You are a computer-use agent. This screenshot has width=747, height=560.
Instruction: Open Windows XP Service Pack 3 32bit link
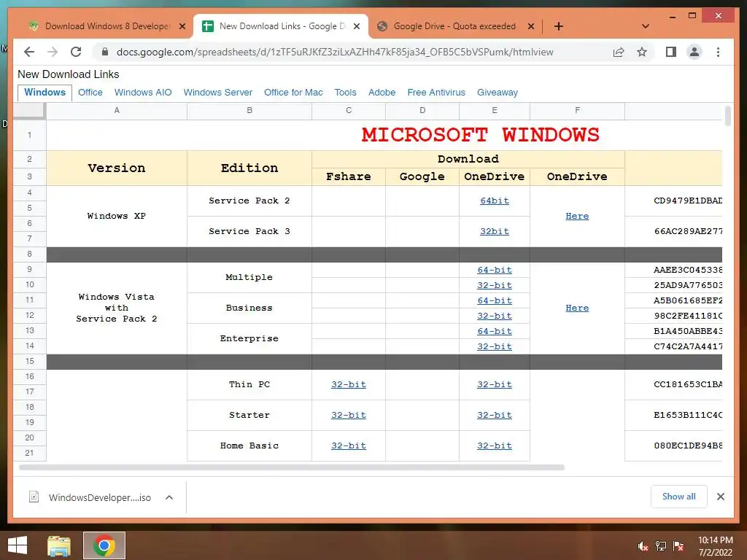point(495,231)
